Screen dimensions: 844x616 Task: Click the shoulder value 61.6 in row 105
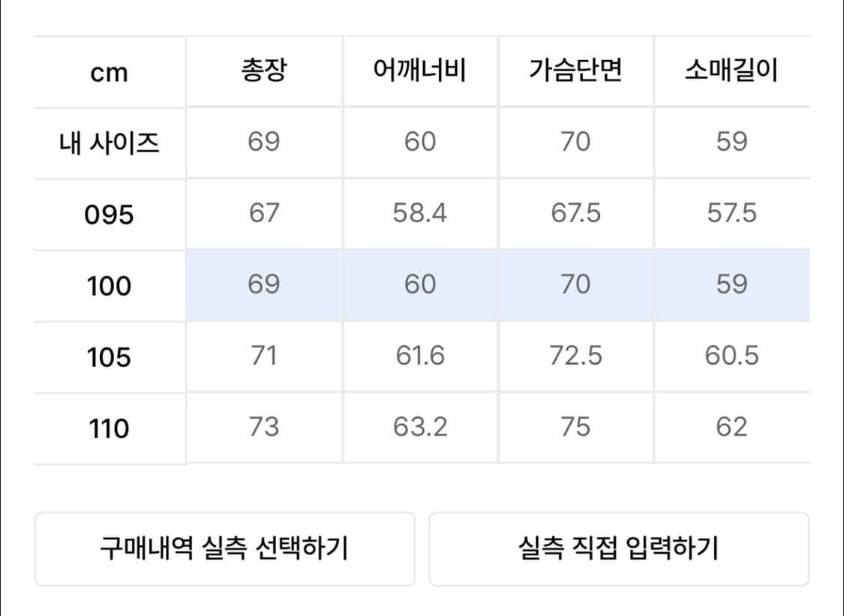point(420,356)
